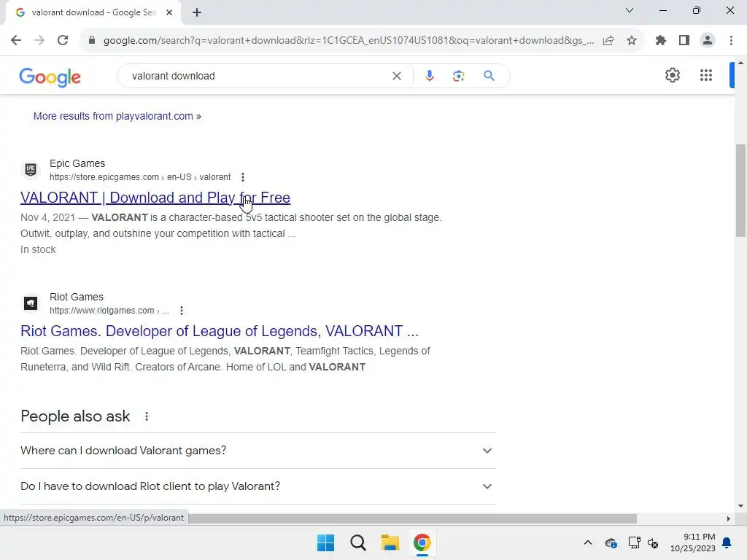Screen dimensions: 747x560
Task: Open the dots menu beside People also ask
Action: (147, 416)
